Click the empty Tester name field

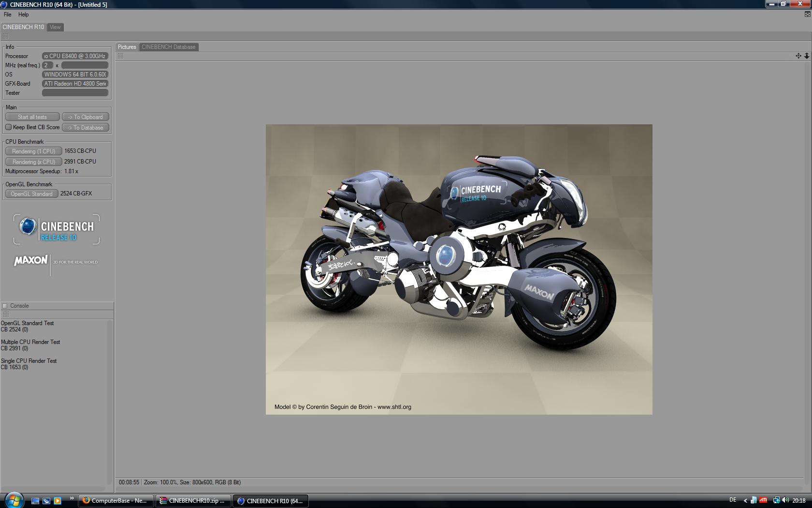click(x=75, y=93)
